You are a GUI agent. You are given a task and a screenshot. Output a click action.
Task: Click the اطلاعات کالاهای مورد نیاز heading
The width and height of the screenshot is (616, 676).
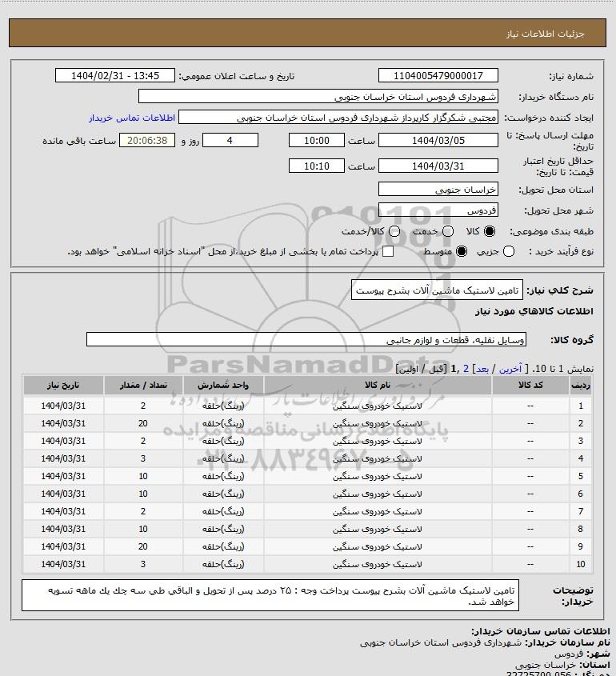pos(534,311)
